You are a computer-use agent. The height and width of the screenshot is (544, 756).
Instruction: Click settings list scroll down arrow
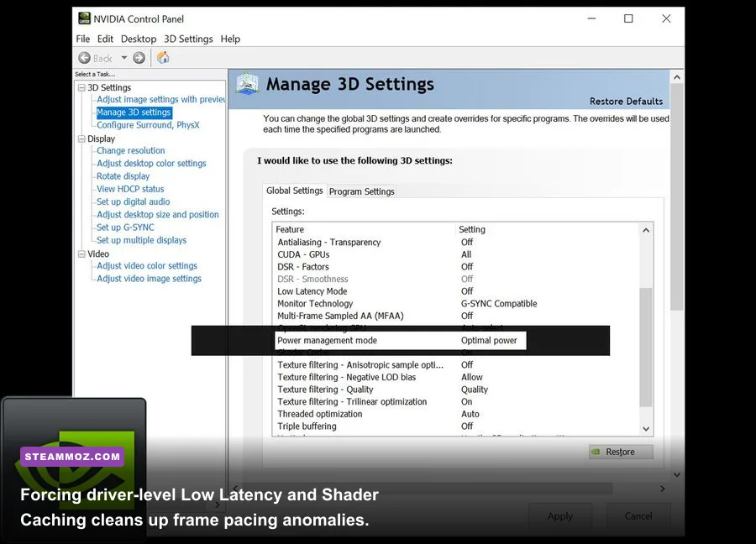[646, 429]
